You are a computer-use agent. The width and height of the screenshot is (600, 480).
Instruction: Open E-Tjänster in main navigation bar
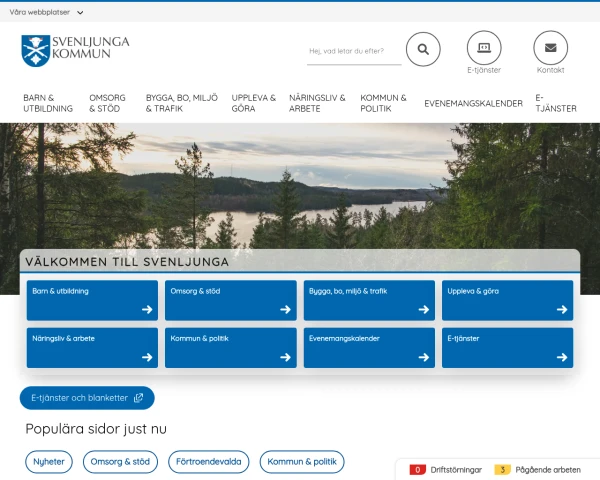click(556, 103)
